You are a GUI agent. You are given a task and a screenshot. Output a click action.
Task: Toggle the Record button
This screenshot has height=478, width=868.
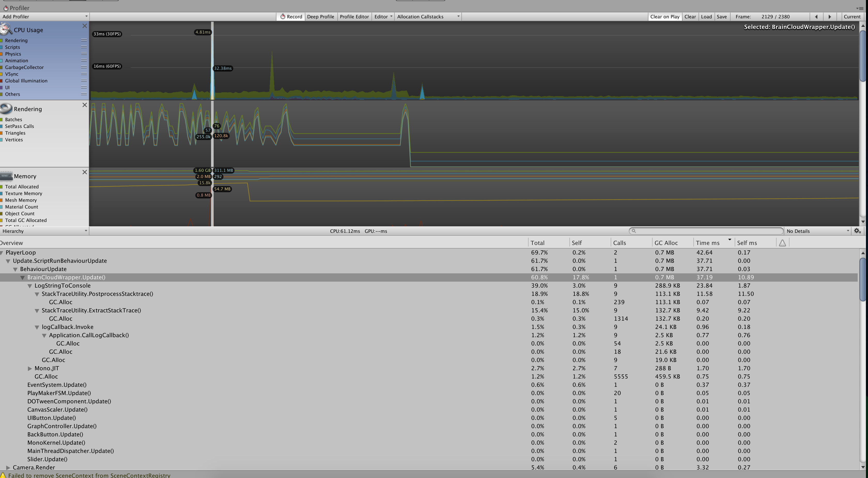click(290, 16)
